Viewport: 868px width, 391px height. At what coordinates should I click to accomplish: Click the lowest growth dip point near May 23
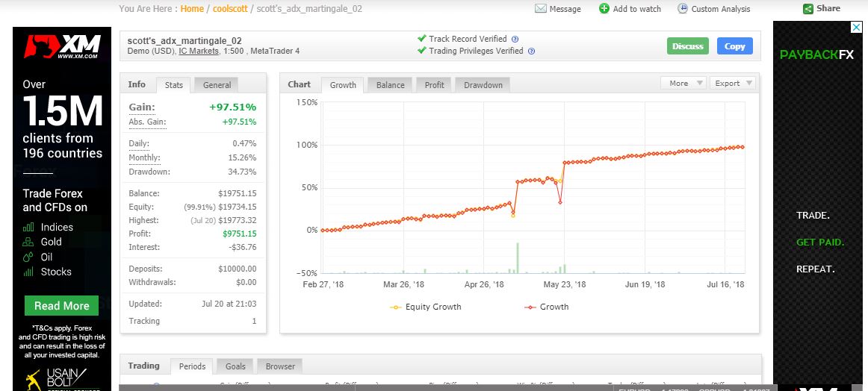point(560,202)
